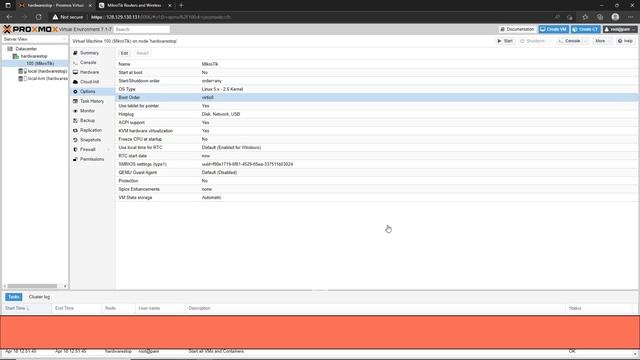Click the Permissions unlock icon
This screenshot has width=640, height=360.
pyautogui.click(x=75, y=159)
